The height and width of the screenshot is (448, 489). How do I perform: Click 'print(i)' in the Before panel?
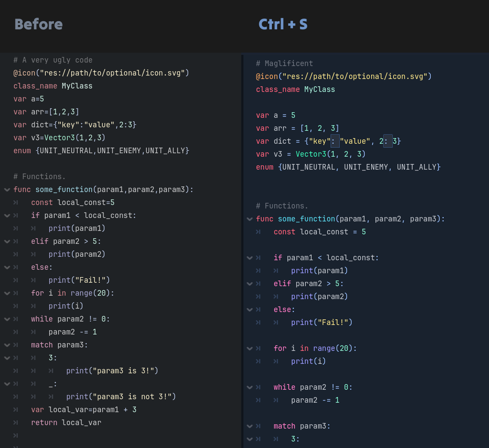click(66, 306)
